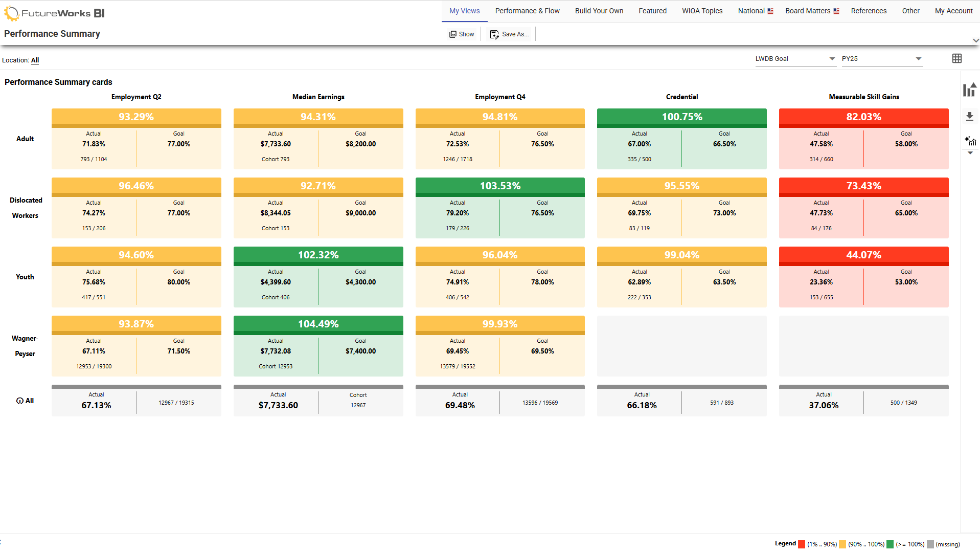The height and width of the screenshot is (552, 980).
Task: Click the Save As floppy disk icon
Action: pyautogui.click(x=494, y=34)
